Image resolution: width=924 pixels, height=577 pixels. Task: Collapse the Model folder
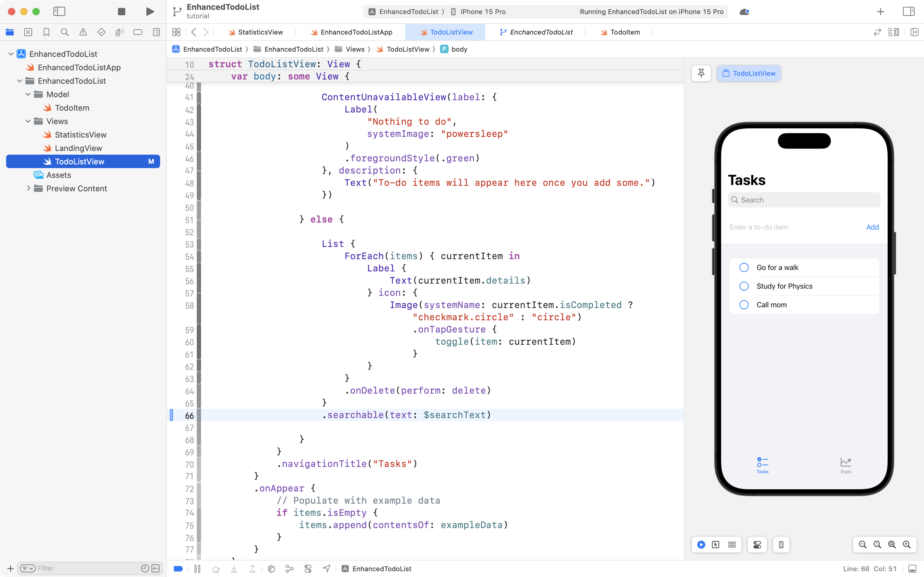coord(28,94)
